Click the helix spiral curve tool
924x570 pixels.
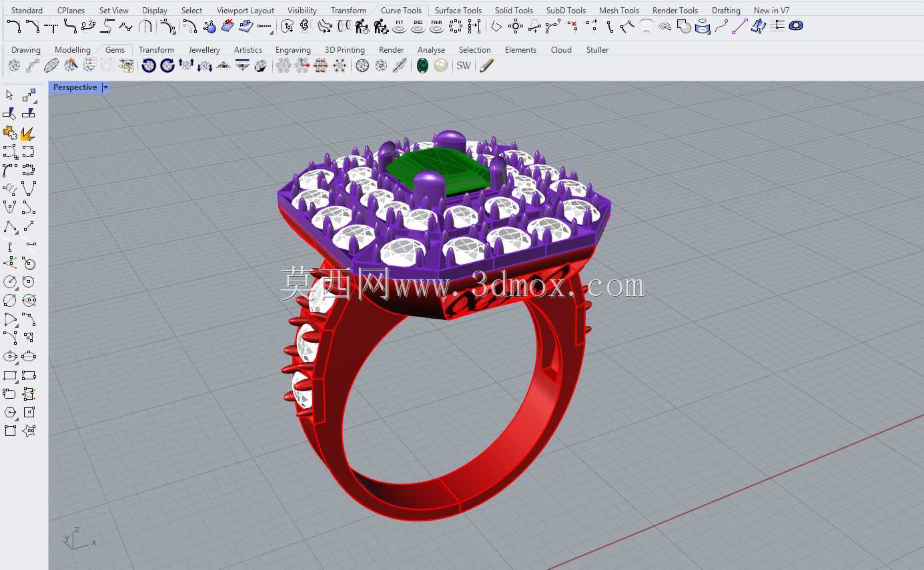tap(9, 189)
